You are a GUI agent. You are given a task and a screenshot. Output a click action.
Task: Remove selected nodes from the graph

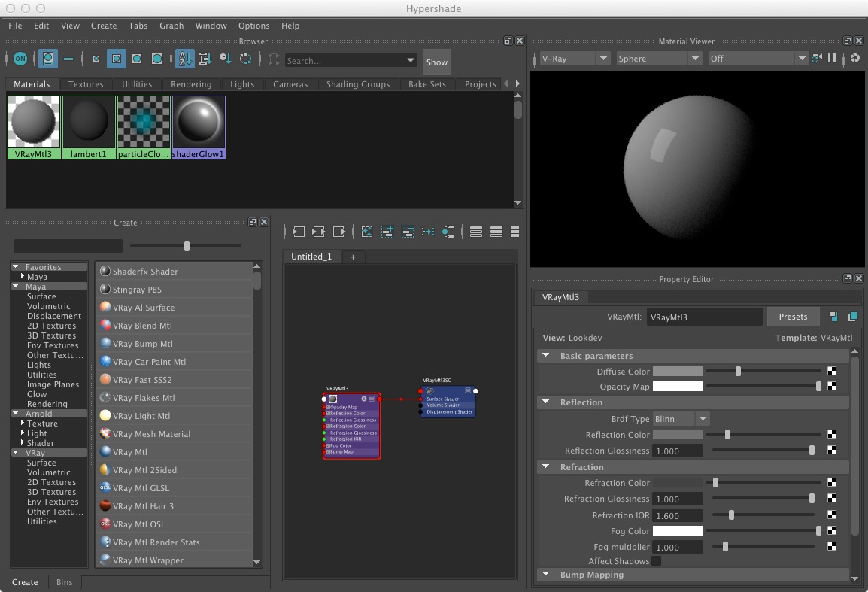(x=408, y=232)
